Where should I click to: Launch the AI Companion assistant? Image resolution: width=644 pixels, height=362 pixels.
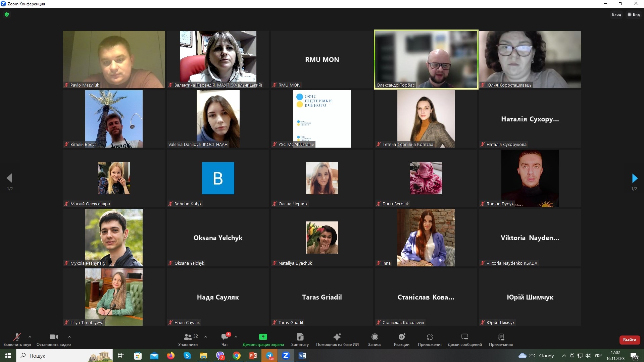(x=337, y=337)
